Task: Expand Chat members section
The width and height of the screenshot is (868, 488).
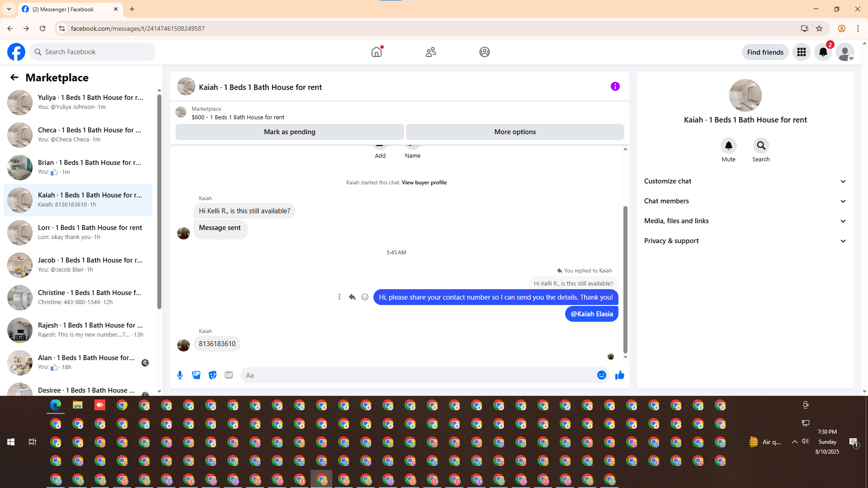Action: [x=745, y=201]
